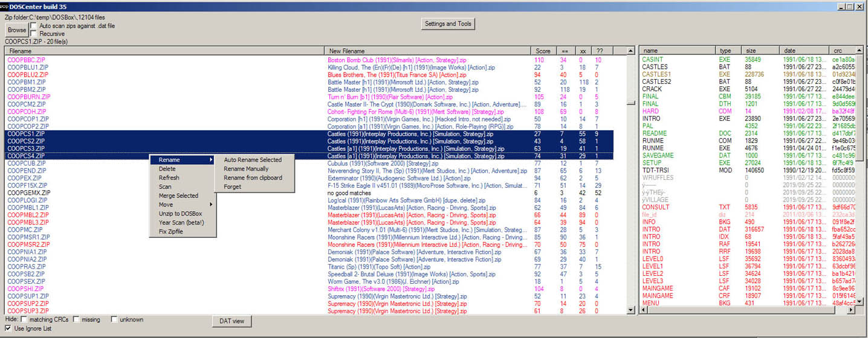Choose Delete from context menu
Viewport: 868px width, 338px height.
183,169
